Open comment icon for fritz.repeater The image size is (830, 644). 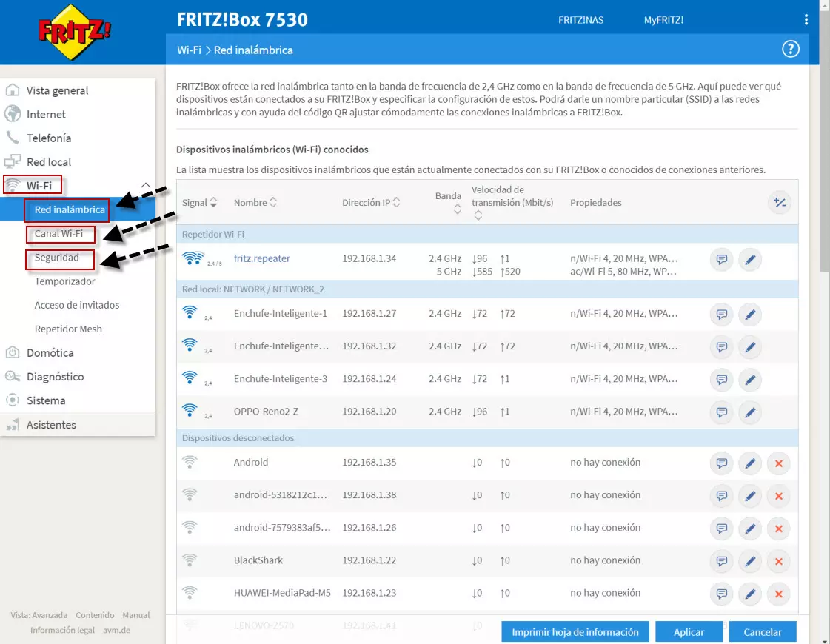coord(721,259)
